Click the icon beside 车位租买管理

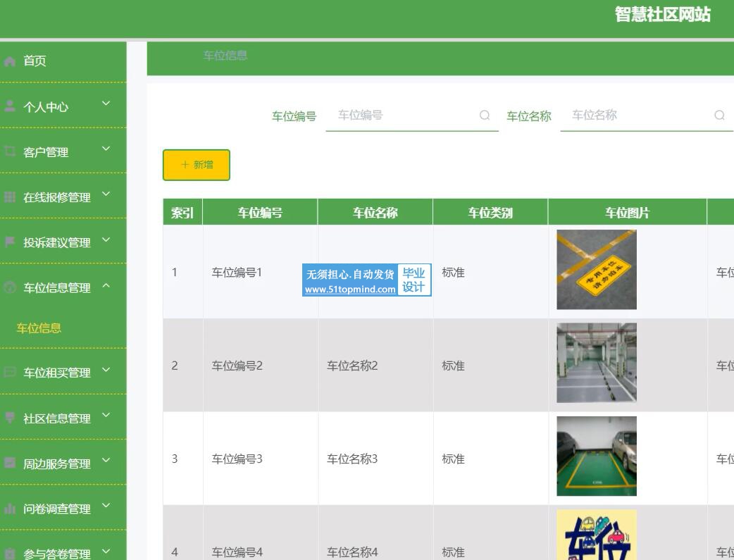coord(9,372)
